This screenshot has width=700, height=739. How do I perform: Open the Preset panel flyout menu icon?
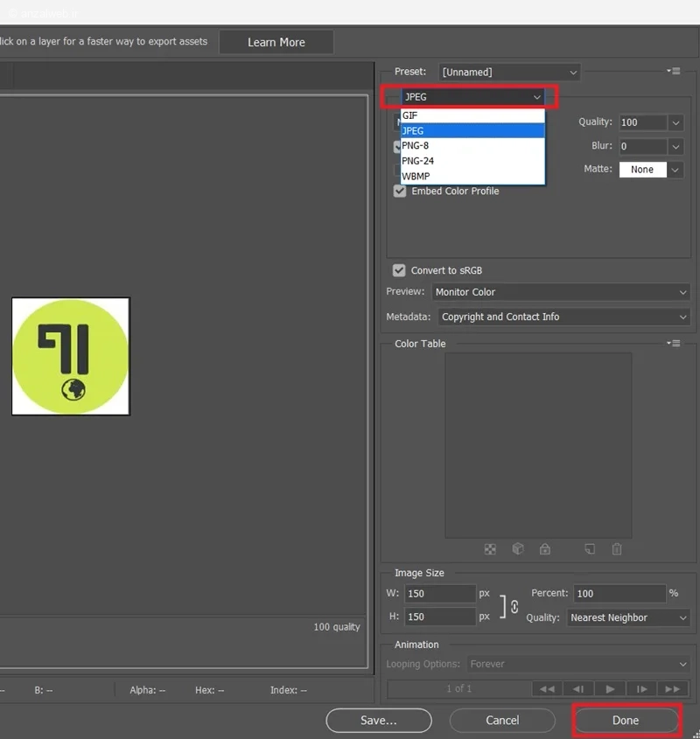[673, 71]
